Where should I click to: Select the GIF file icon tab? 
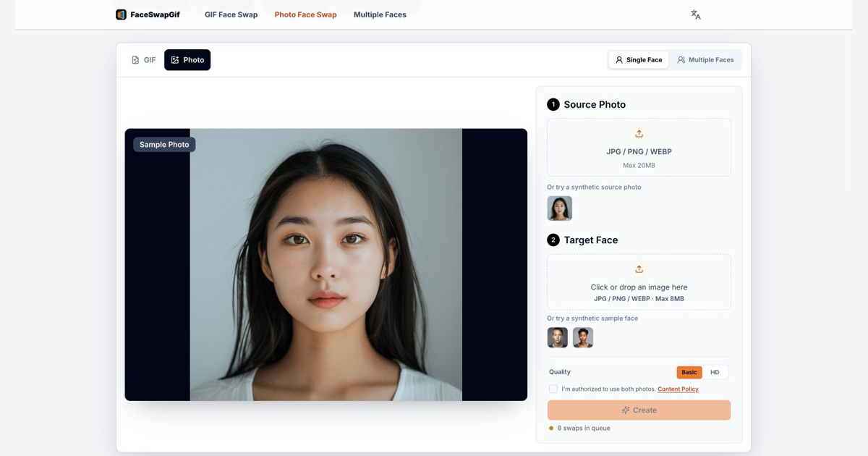pyautogui.click(x=135, y=60)
